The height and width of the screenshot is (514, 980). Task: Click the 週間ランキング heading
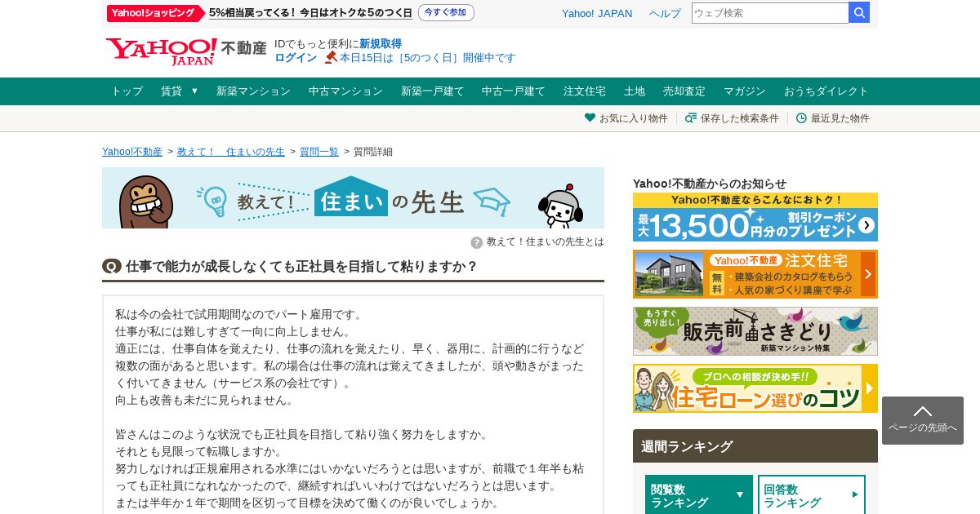tap(687, 446)
